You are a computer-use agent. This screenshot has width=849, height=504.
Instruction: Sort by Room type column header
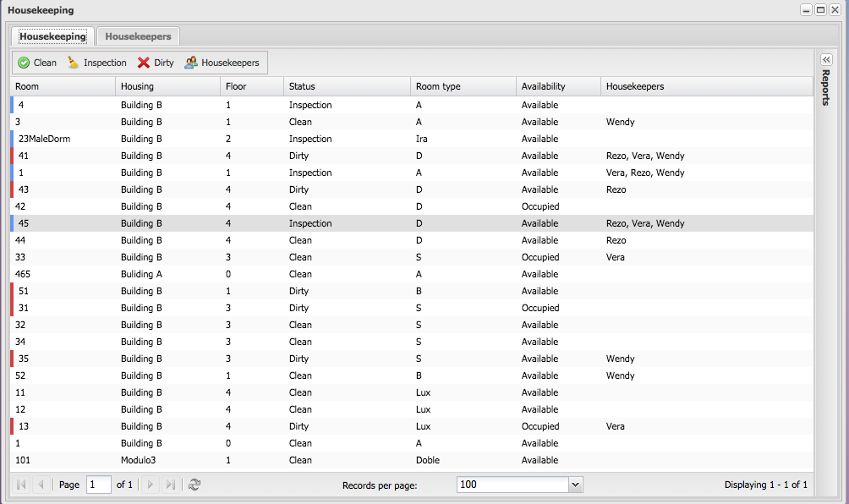463,86
